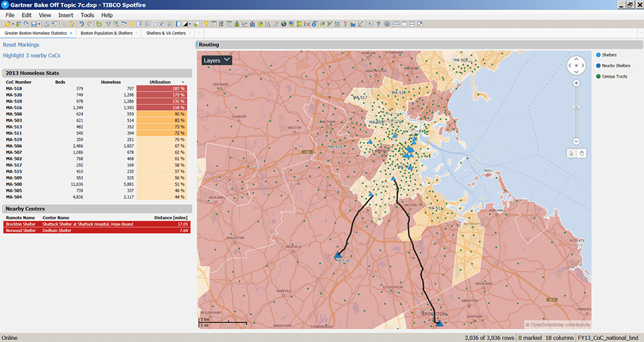Add a new page tab
Viewport: 644px width, 342px height.
(x=199, y=33)
